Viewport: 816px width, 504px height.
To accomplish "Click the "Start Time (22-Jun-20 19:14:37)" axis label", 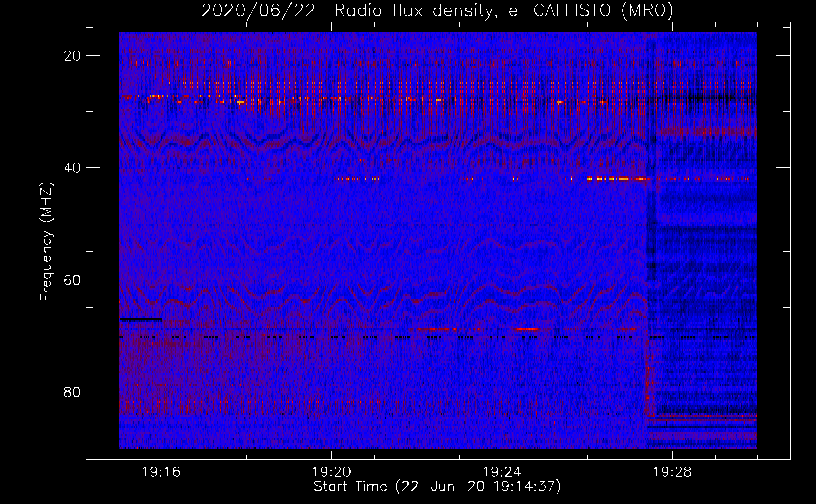I will click(437, 487).
